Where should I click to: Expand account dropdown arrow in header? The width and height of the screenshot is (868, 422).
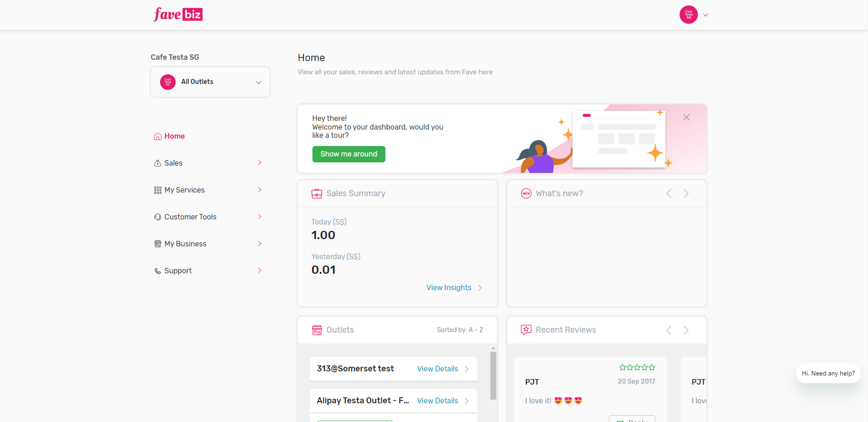[x=706, y=15]
